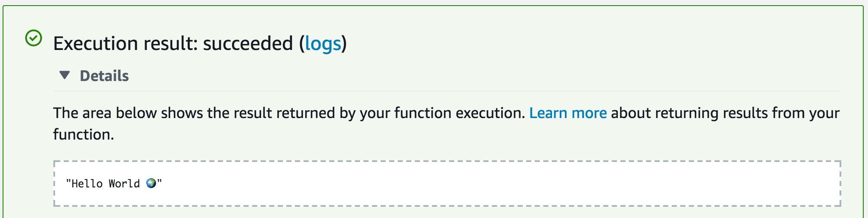Viewport: 868px width, 218px height.
Task: Click the green success checkmark icon
Action: (34, 38)
